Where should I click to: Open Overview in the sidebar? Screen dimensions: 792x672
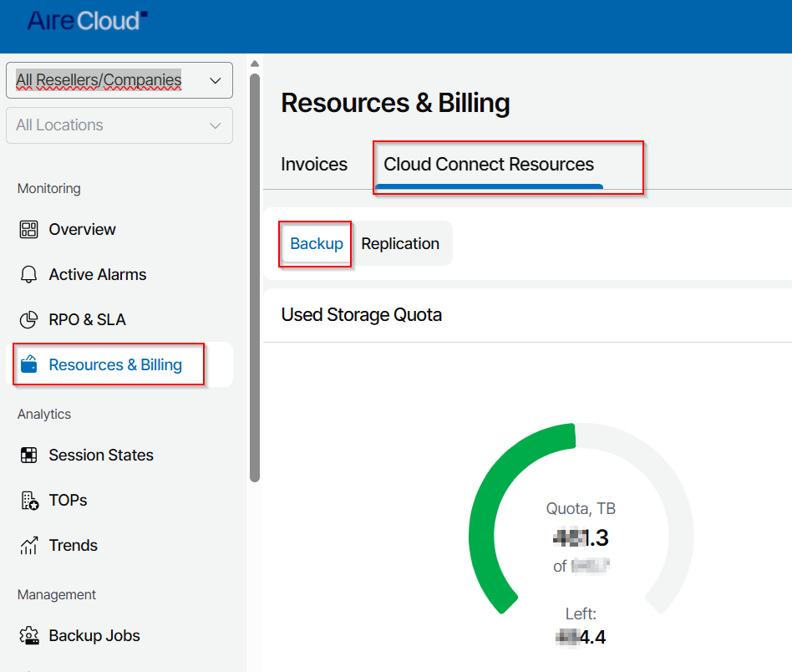pos(83,229)
